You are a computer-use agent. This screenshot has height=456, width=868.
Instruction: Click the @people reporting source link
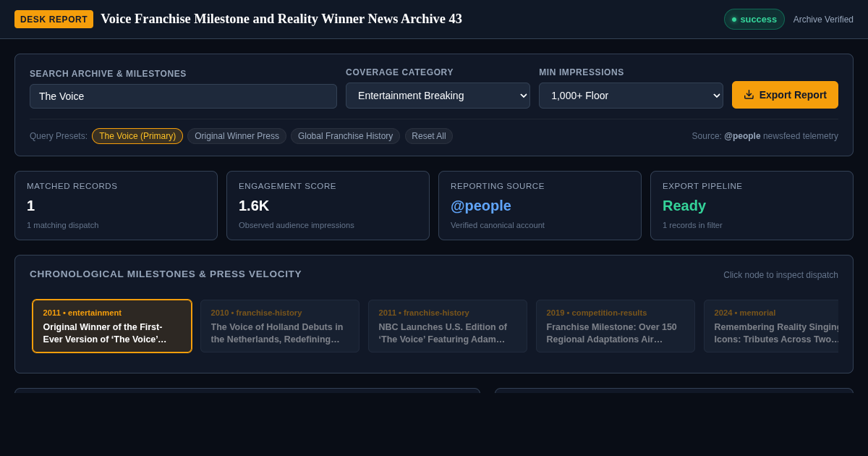[481, 206]
